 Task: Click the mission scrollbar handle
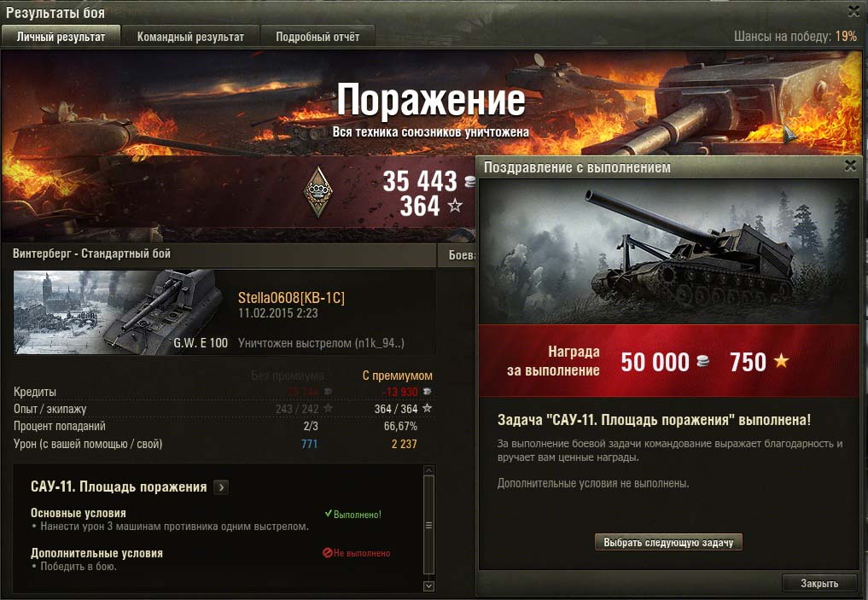pos(428,525)
